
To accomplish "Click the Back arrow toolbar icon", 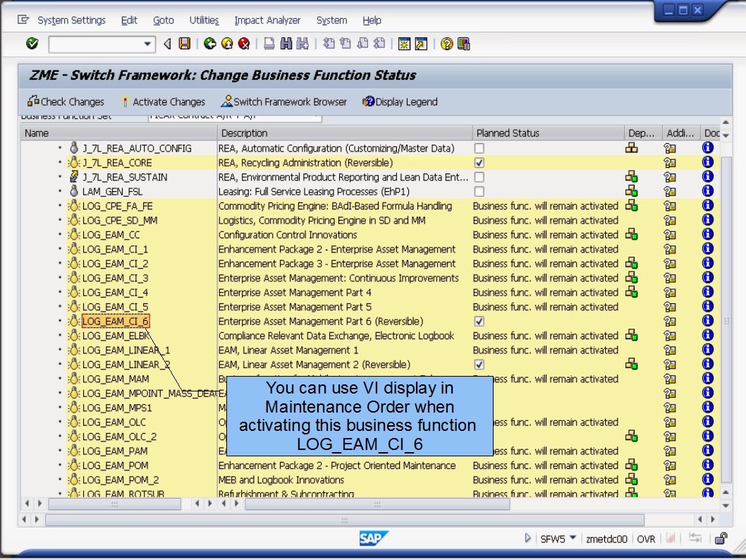I will click(209, 44).
